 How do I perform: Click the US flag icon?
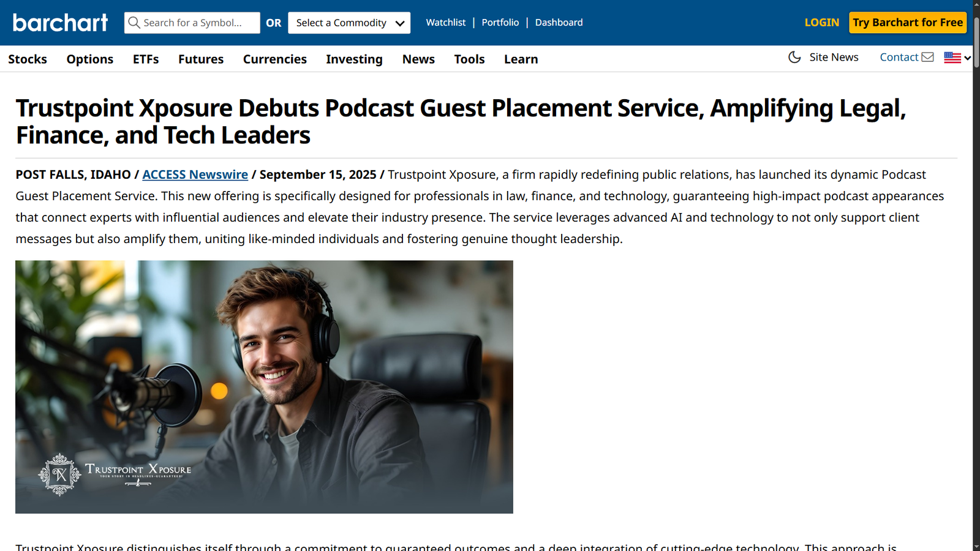pyautogui.click(x=952, y=58)
